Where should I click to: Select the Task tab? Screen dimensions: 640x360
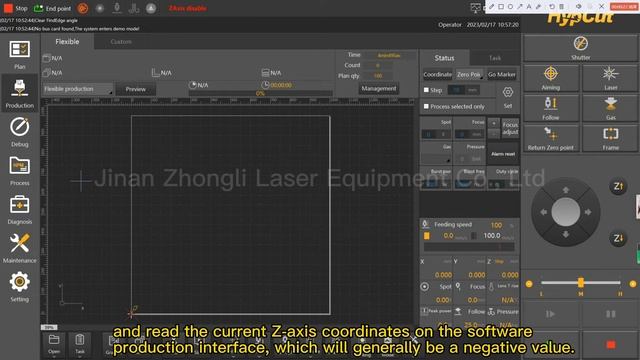(495, 58)
